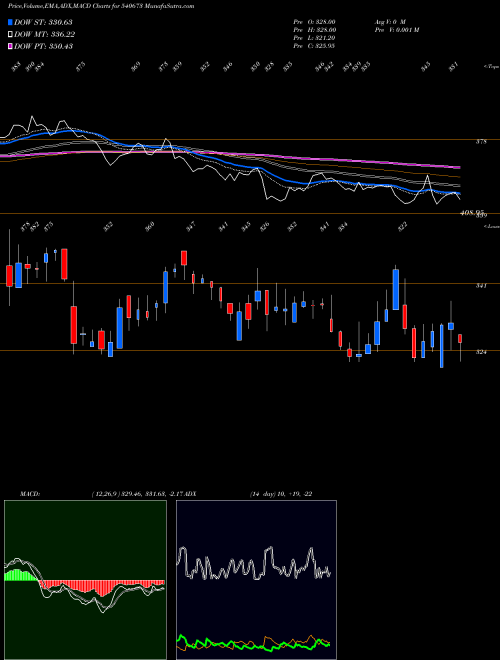This screenshot has width=500, height=660.
Task: Click the '(14 day) 10, +19, -22' ADX values
Action: 280,494
